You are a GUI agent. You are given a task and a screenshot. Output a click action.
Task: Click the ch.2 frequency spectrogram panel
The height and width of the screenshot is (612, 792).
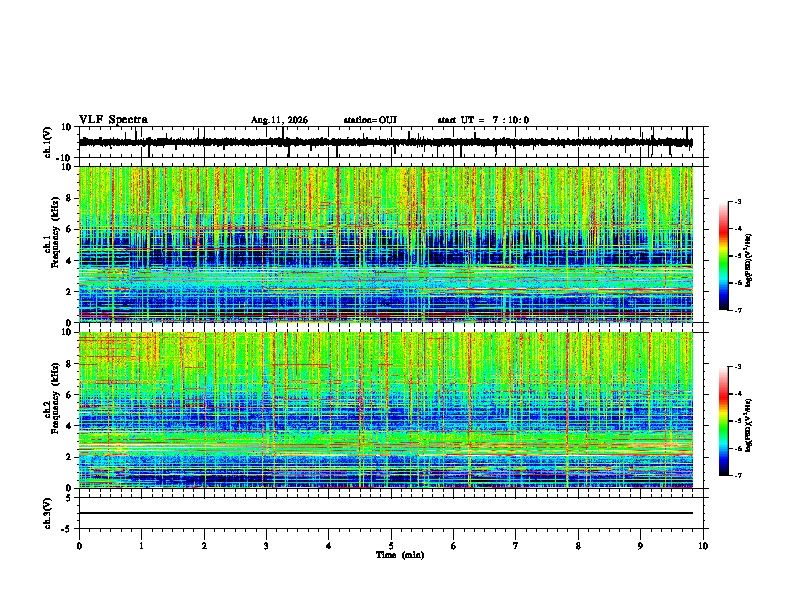pyautogui.click(x=386, y=410)
